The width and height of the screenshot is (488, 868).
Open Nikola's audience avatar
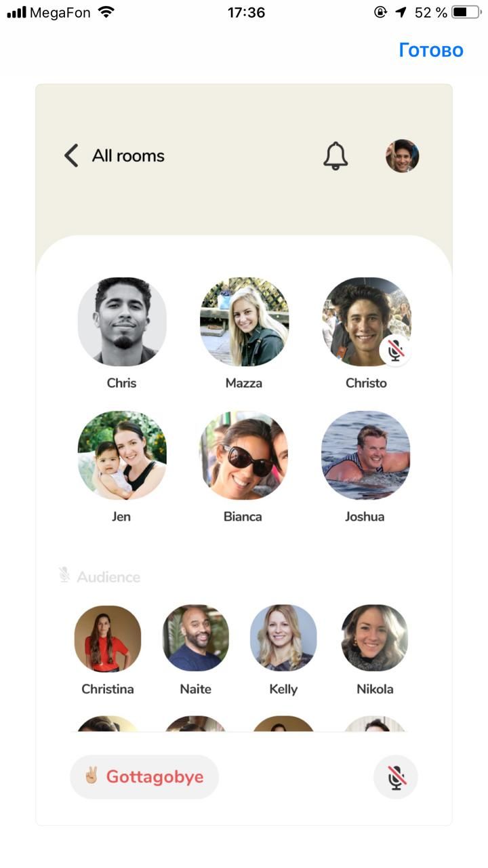(375, 638)
